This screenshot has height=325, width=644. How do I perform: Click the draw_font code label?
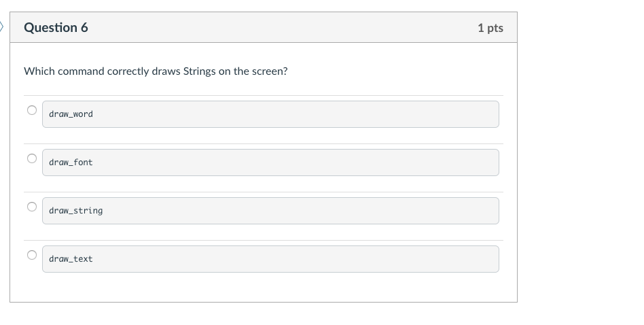point(71,162)
